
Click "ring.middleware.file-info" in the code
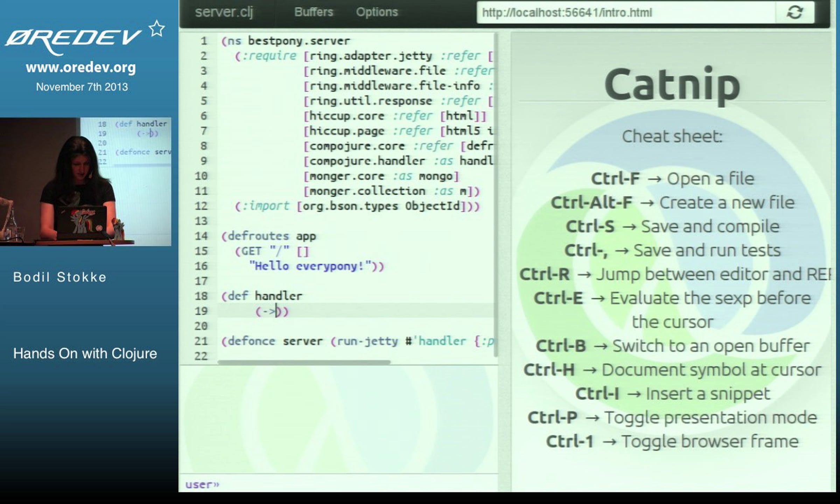coord(395,86)
